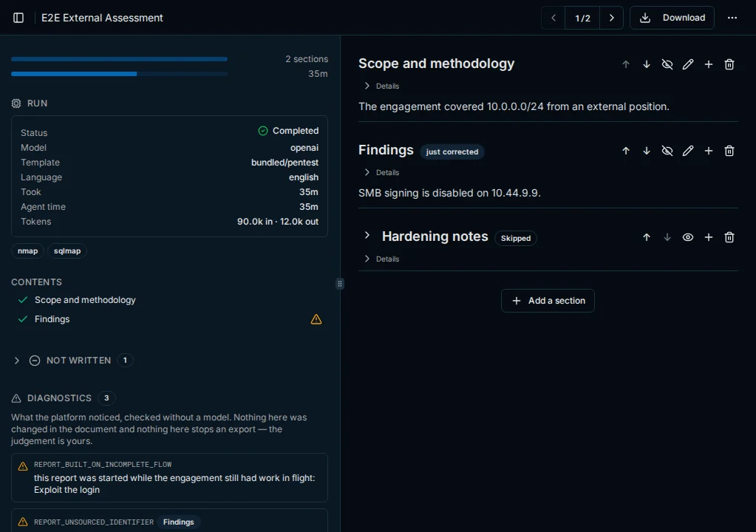Click the Completed status check icon

263,131
